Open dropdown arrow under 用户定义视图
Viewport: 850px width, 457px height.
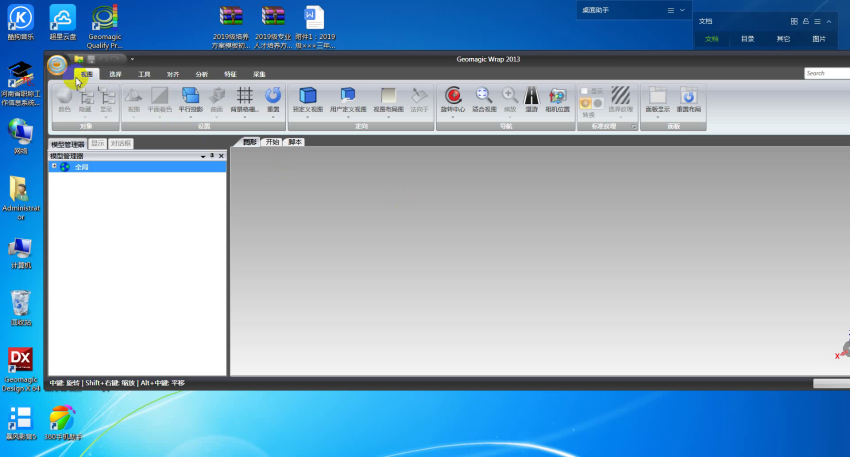pos(348,117)
